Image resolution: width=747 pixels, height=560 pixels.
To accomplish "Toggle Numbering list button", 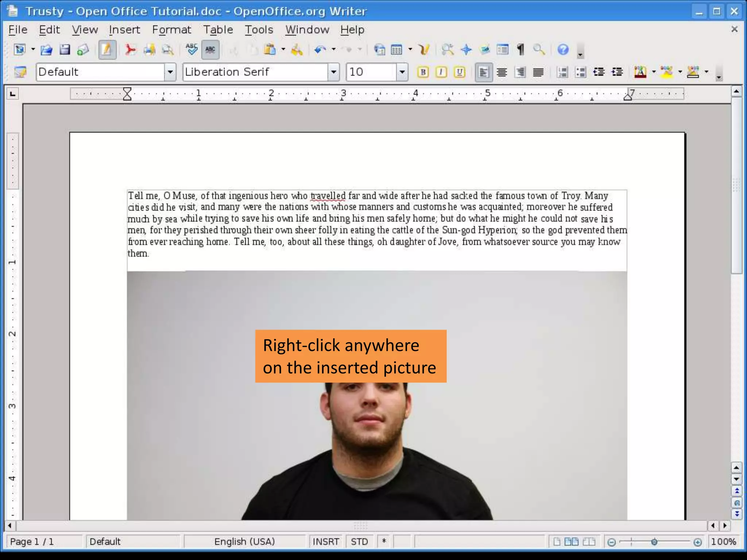I will 562,72.
